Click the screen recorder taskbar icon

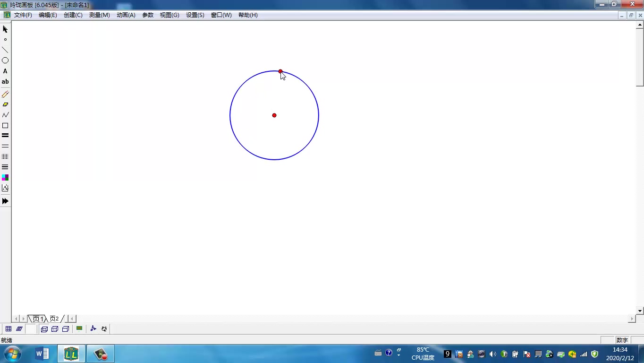(x=101, y=354)
